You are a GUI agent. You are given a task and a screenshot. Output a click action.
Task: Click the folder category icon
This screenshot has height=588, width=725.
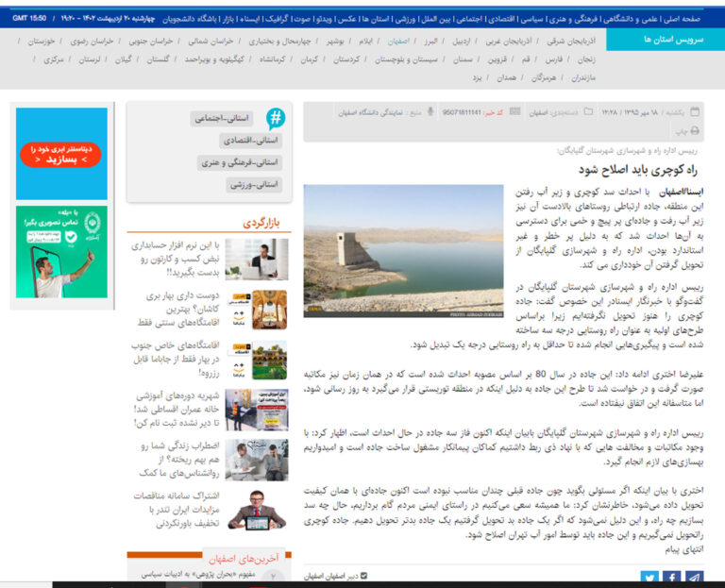588,111
